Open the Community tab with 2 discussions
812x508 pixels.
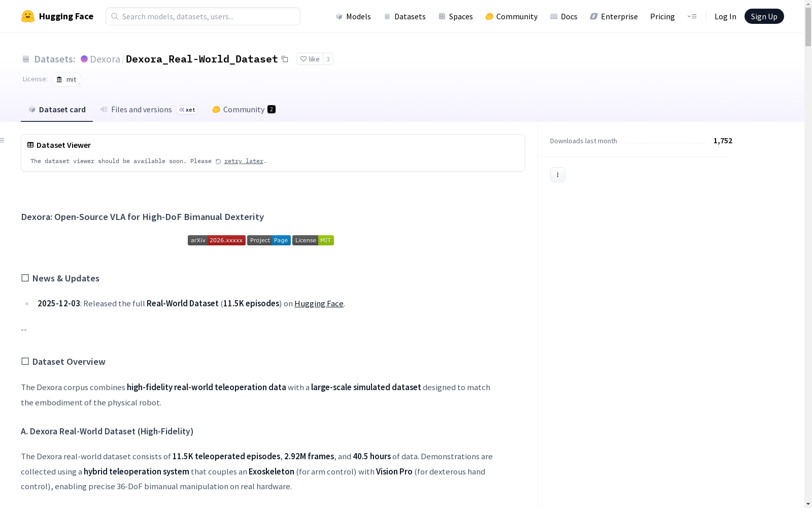244,110
